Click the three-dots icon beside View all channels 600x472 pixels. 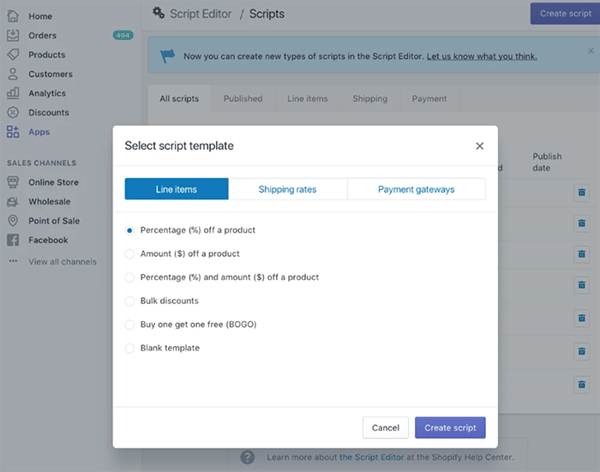13,261
